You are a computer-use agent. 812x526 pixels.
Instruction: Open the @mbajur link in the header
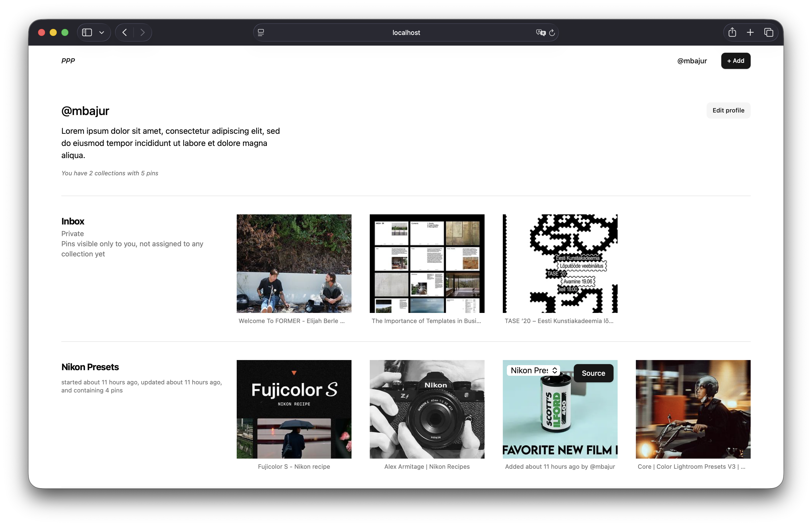click(692, 61)
